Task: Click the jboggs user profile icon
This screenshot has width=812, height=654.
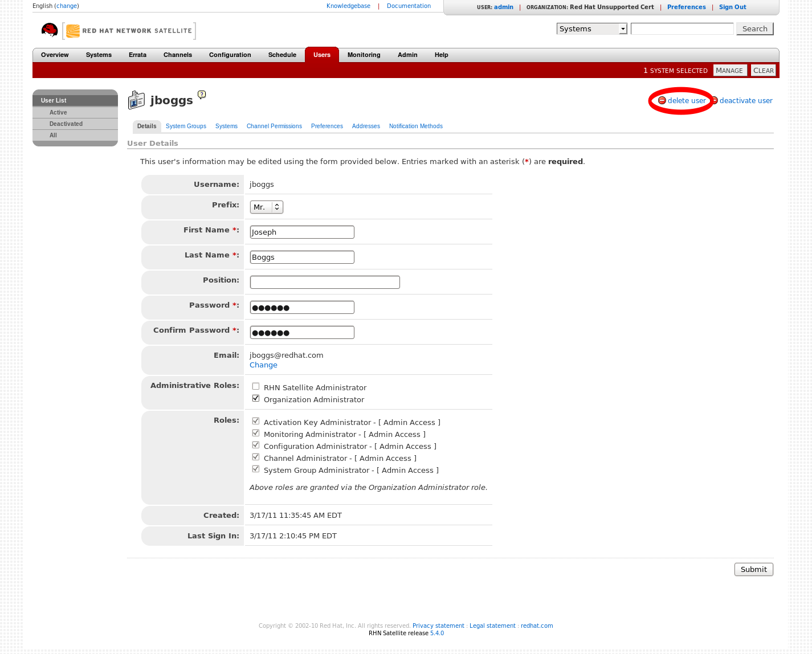Action: 136,100
